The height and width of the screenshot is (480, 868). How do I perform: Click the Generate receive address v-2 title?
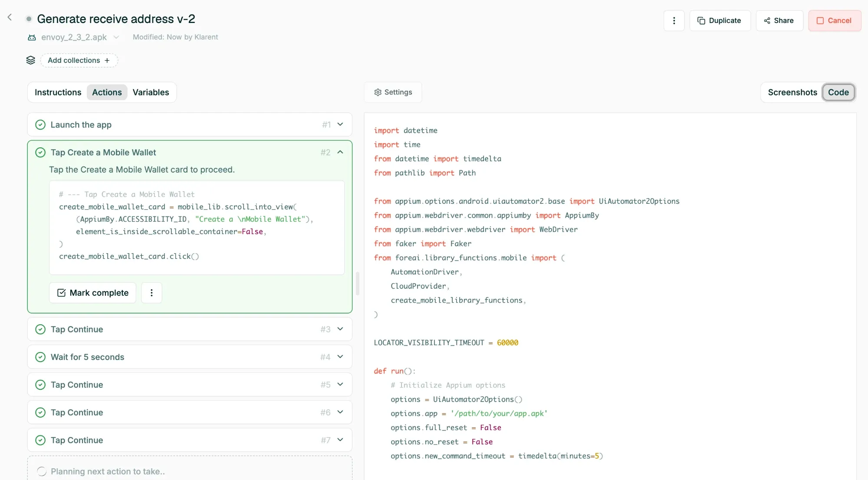pos(116,19)
